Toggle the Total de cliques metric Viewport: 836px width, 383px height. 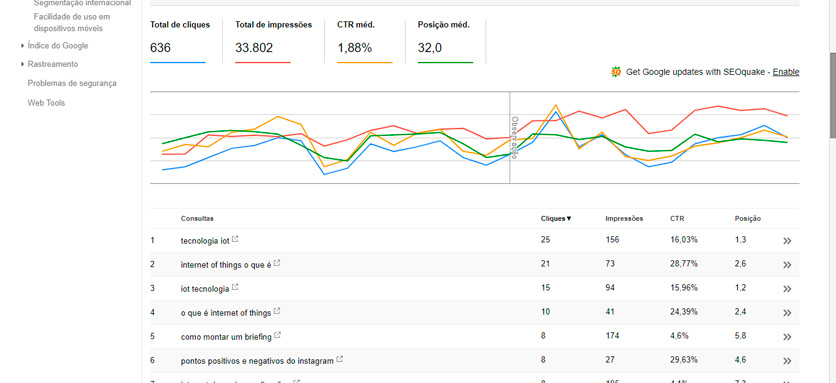tap(180, 42)
